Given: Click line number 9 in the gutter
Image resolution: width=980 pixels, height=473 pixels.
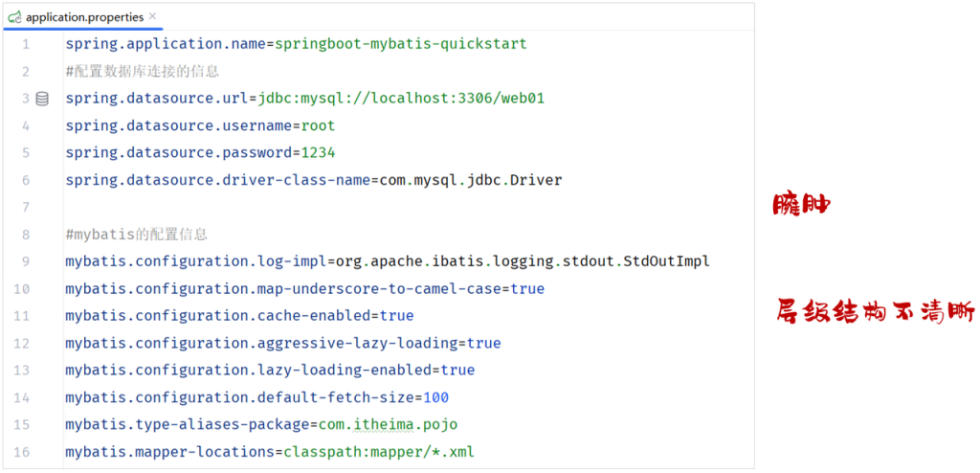Looking at the screenshot, I should (x=25, y=261).
